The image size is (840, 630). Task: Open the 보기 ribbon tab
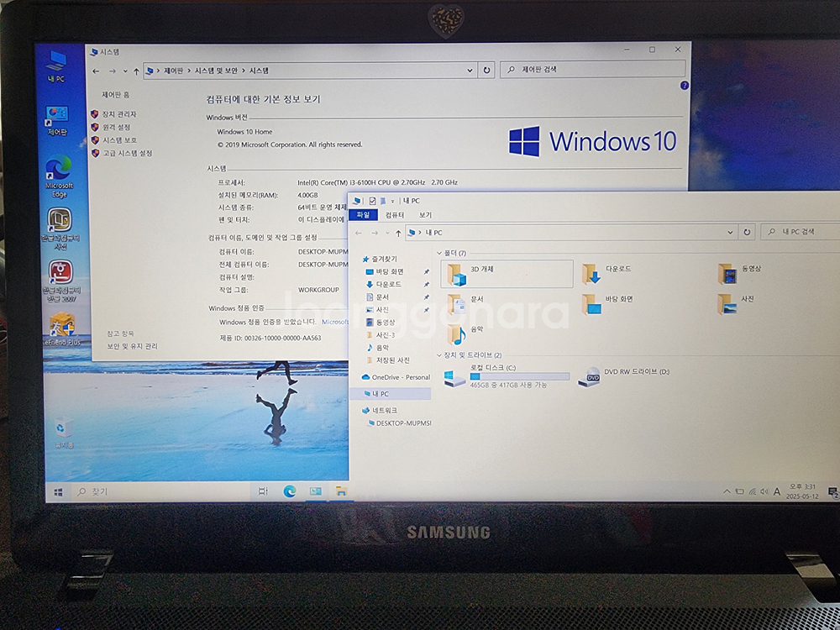click(425, 215)
